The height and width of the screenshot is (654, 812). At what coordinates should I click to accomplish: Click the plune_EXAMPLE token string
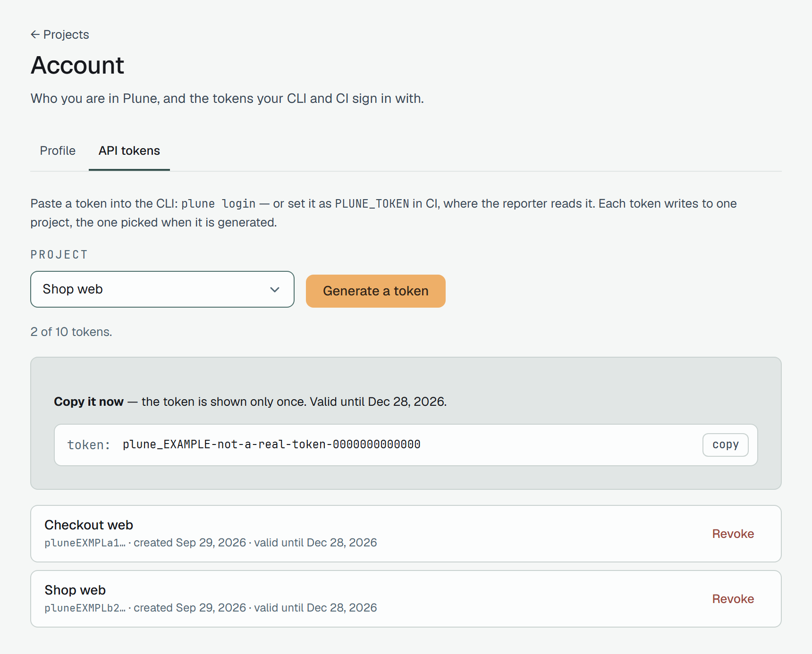pos(271,444)
